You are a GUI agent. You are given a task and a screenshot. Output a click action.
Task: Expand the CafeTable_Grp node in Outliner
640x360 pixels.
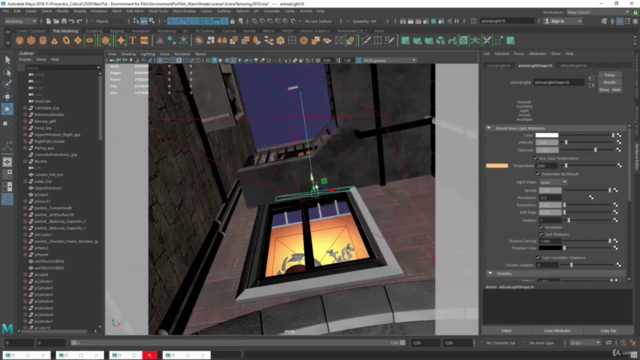(x=25, y=108)
